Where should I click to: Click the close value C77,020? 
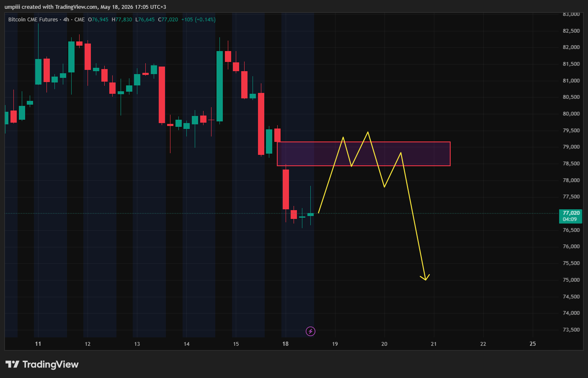coord(168,20)
